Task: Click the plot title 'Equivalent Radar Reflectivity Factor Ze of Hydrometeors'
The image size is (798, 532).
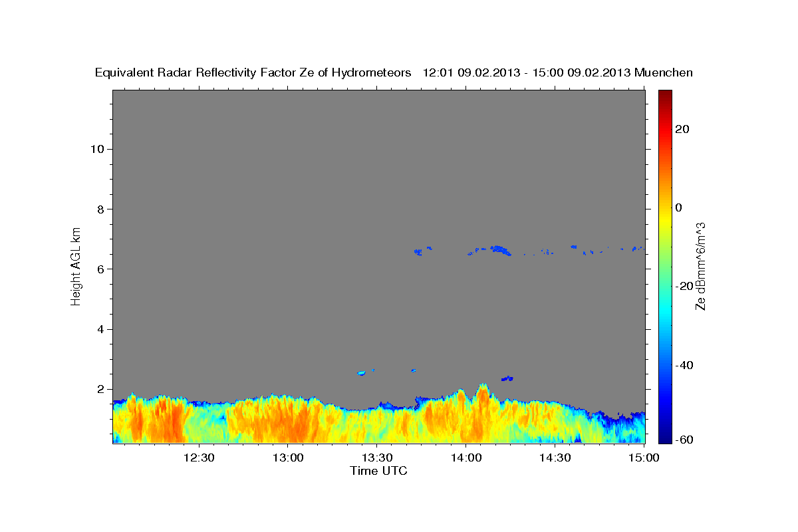Action: [x=253, y=72]
